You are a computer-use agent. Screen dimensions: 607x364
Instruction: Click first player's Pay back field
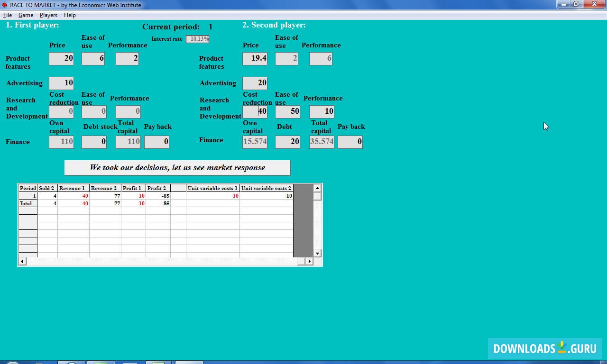pyautogui.click(x=156, y=142)
